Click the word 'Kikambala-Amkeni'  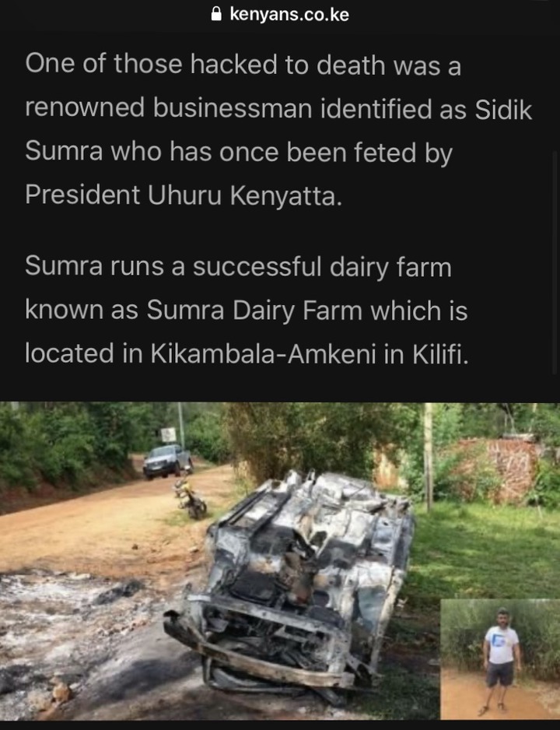pyautogui.click(x=263, y=353)
